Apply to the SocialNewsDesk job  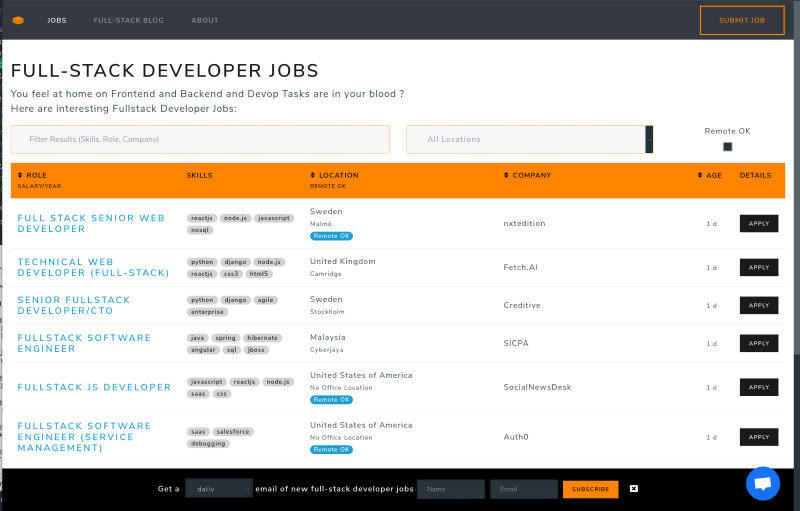(x=759, y=387)
